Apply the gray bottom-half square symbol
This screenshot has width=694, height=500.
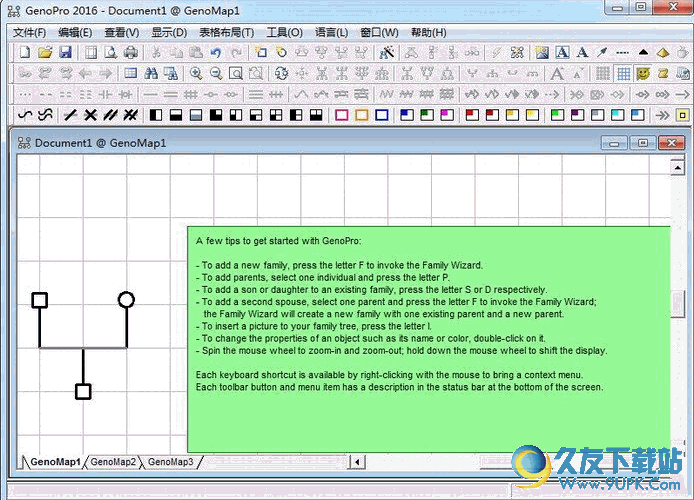[x=196, y=115]
